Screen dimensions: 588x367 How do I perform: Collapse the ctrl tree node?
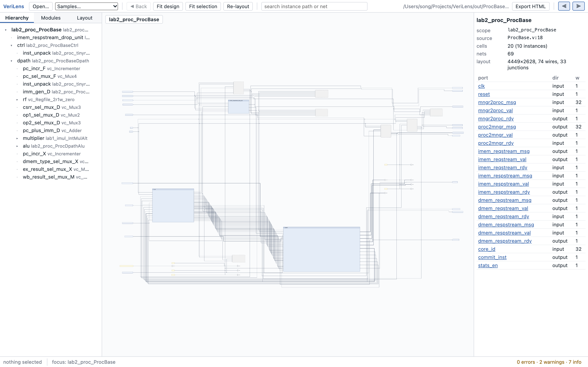(11, 45)
